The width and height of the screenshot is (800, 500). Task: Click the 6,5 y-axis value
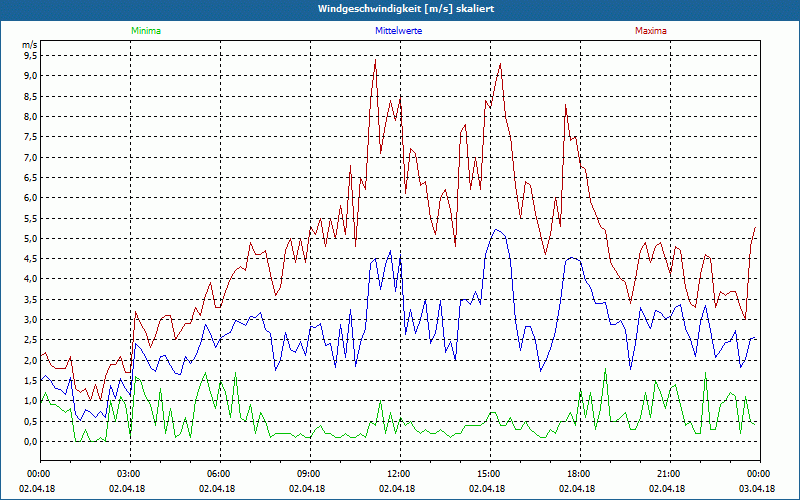click(32, 178)
